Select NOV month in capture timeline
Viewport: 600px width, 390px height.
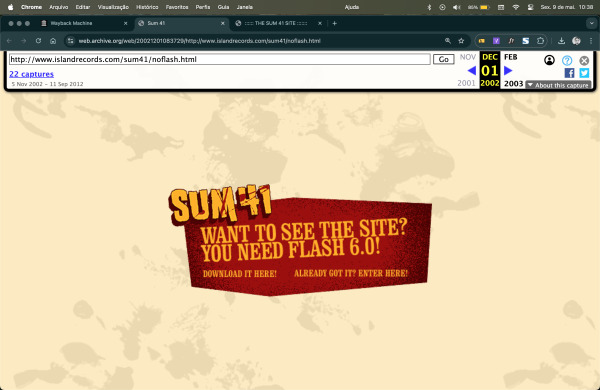(x=468, y=57)
